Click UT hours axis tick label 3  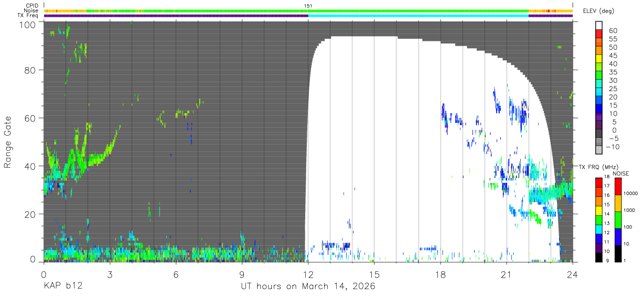(x=110, y=274)
